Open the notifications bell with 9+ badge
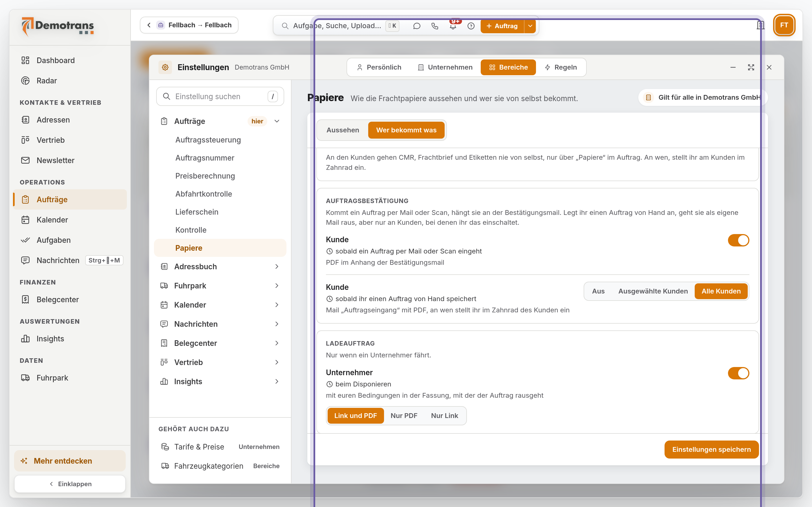Image resolution: width=812 pixels, height=507 pixels. (453, 26)
